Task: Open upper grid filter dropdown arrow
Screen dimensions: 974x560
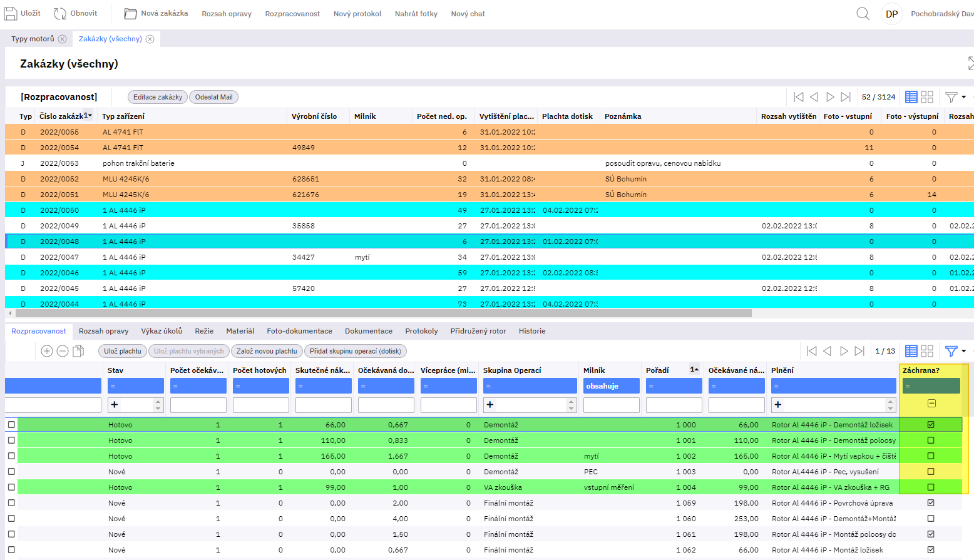Action: pyautogui.click(x=964, y=97)
